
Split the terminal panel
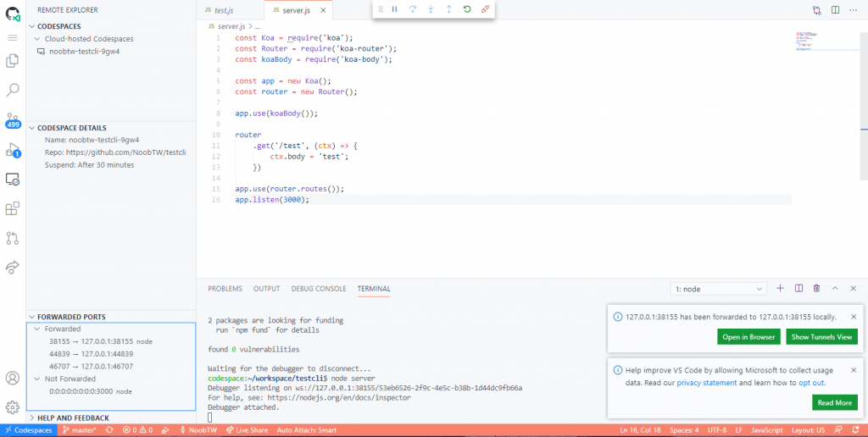pyautogui.click(x=798, y=288)
